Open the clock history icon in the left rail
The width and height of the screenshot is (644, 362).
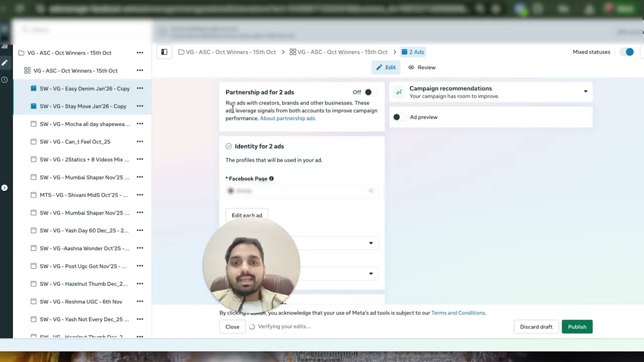click(5, 79)
